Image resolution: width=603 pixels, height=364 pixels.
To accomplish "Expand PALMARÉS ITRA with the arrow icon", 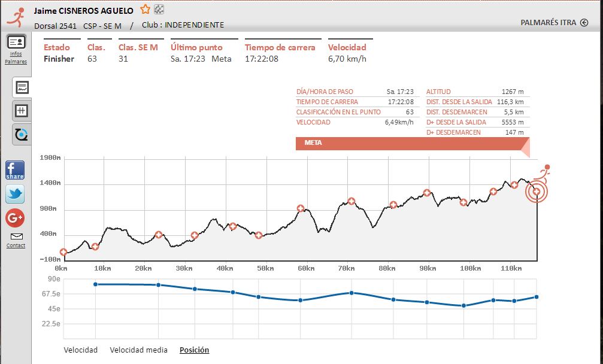I will tap(584, 23).
